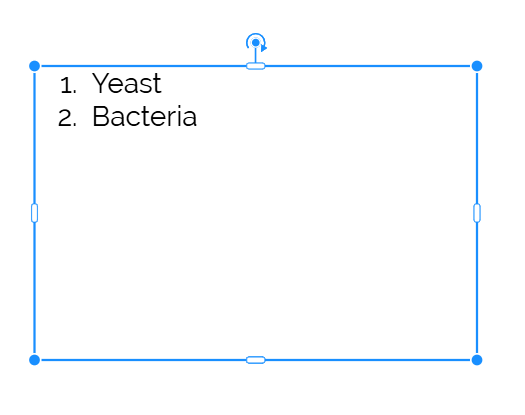Screen dimensions: 525x415
Task: Place cursor in the word Bacteria
Action: click(144, 116)
